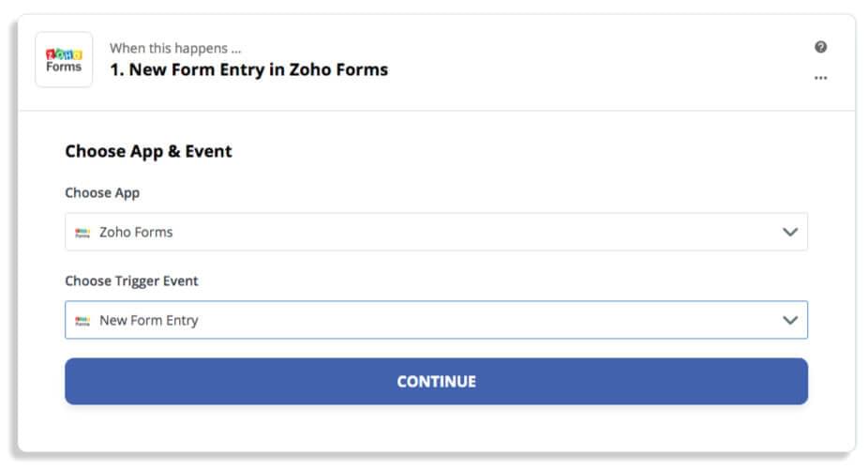Open the three-dot more options menu
The width and height of the screenshot is (868, 470).
[820, 78]
